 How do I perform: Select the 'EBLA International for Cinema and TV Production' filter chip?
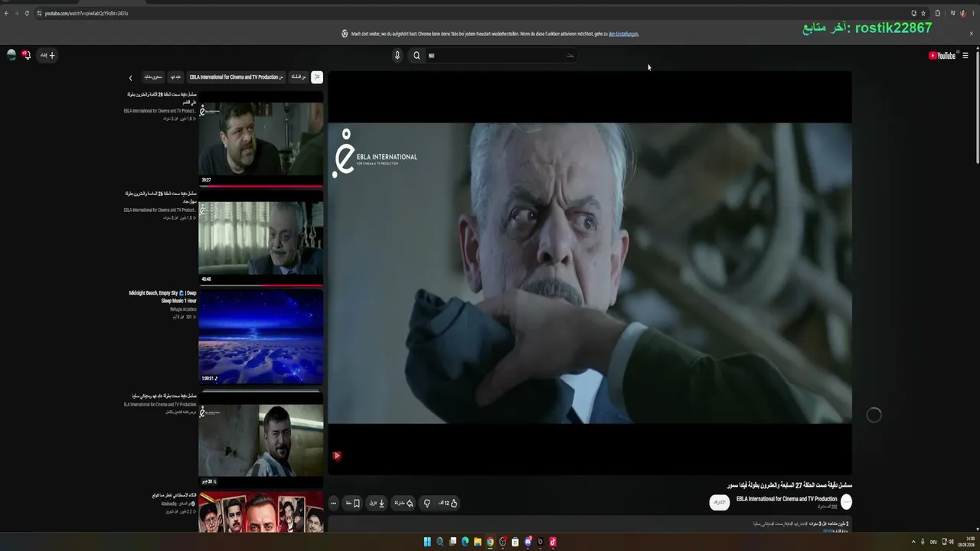pos(237,77)
